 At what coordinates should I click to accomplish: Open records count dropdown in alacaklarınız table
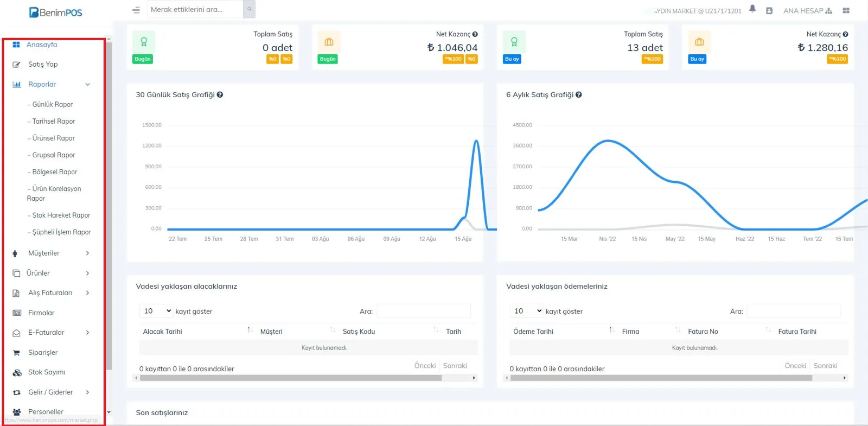(x=156, y=311)
